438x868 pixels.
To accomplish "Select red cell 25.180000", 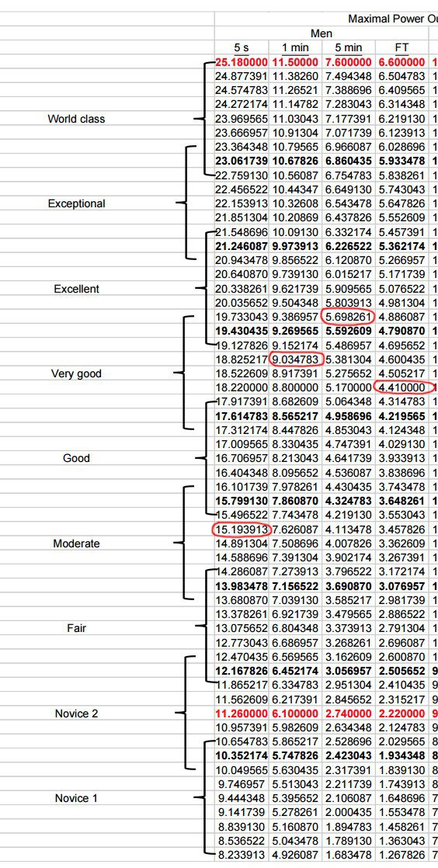I will [242, 62].
